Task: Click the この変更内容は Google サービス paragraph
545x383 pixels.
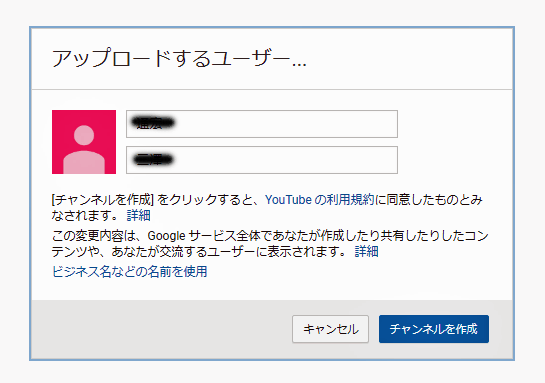Action: click(x=270, y=244)
